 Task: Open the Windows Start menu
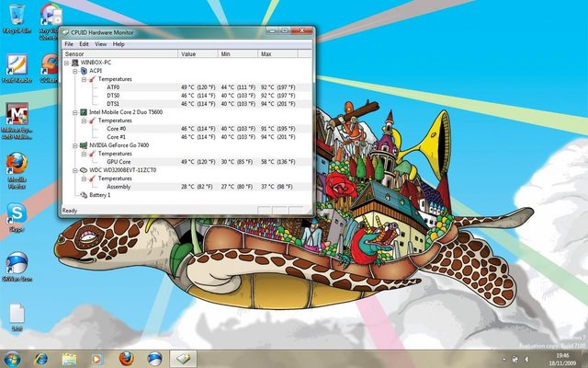point(12,359)
